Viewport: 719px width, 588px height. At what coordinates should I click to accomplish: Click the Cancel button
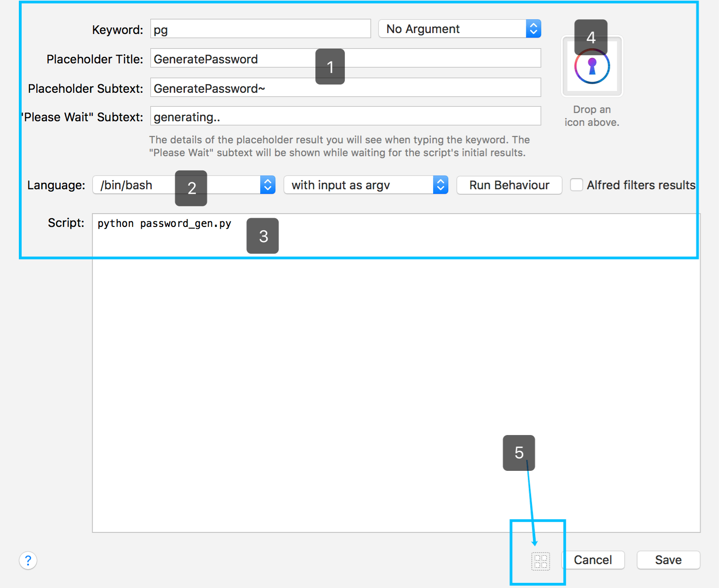(593, 560)
